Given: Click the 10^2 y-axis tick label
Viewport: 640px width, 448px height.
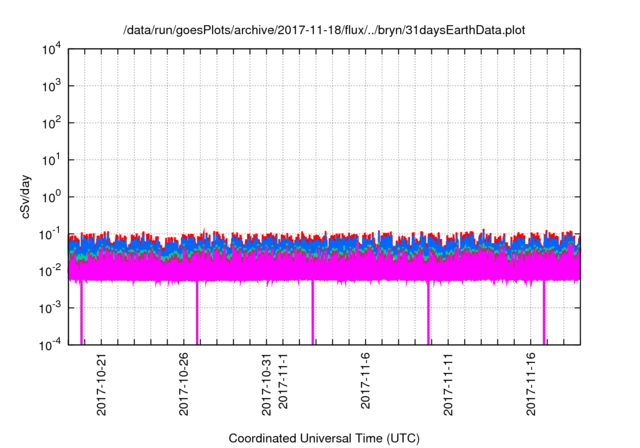Looking at the screenshot, I should coord(51,124).
